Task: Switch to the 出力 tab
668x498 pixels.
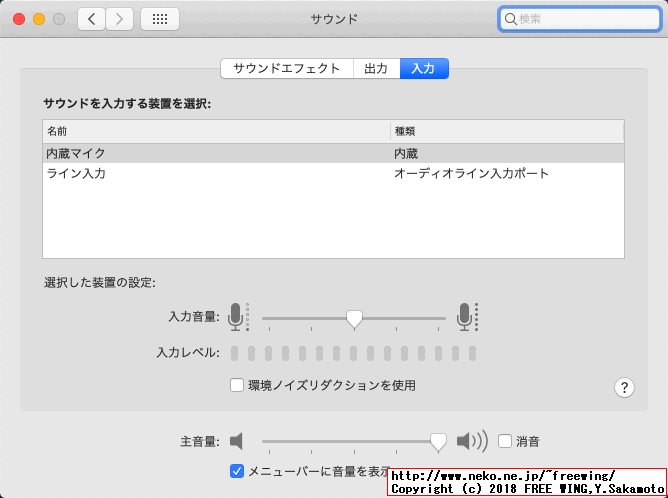Action: [376, 69]
